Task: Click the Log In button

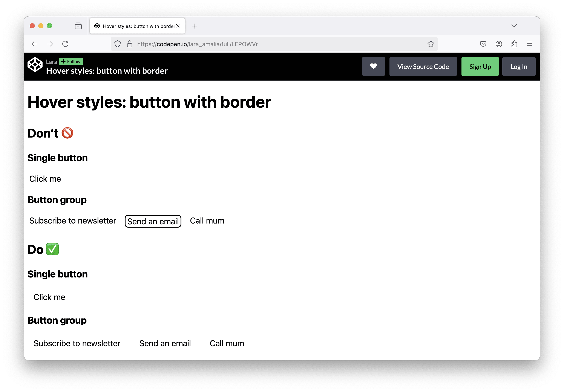Action: pyautogui.click(x=518, y=66)
